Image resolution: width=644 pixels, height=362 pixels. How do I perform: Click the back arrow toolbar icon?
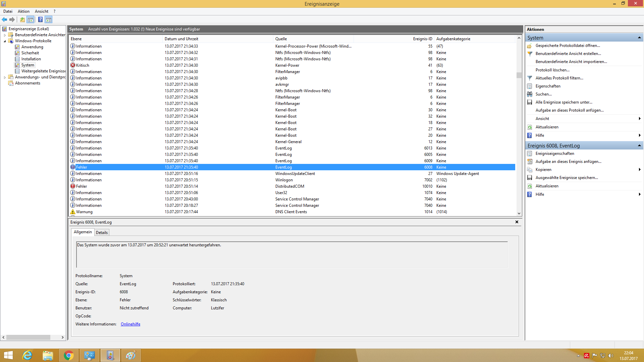(4, 19)
